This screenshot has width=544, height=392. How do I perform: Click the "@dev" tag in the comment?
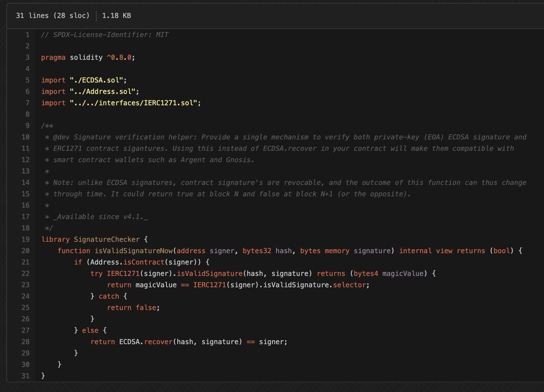(x=62, y=137)
